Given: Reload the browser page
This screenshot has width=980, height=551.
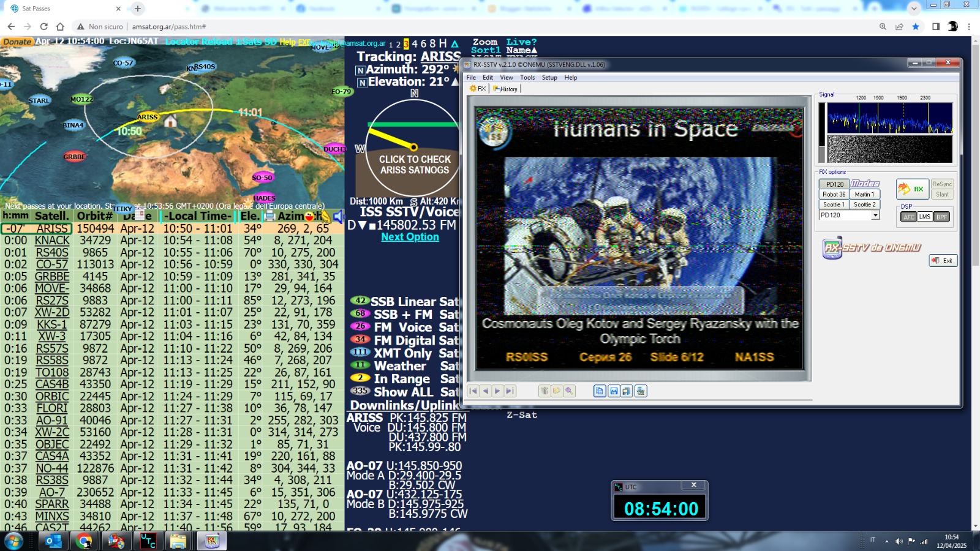Looking at the screenshot, I should coord(43,26).
